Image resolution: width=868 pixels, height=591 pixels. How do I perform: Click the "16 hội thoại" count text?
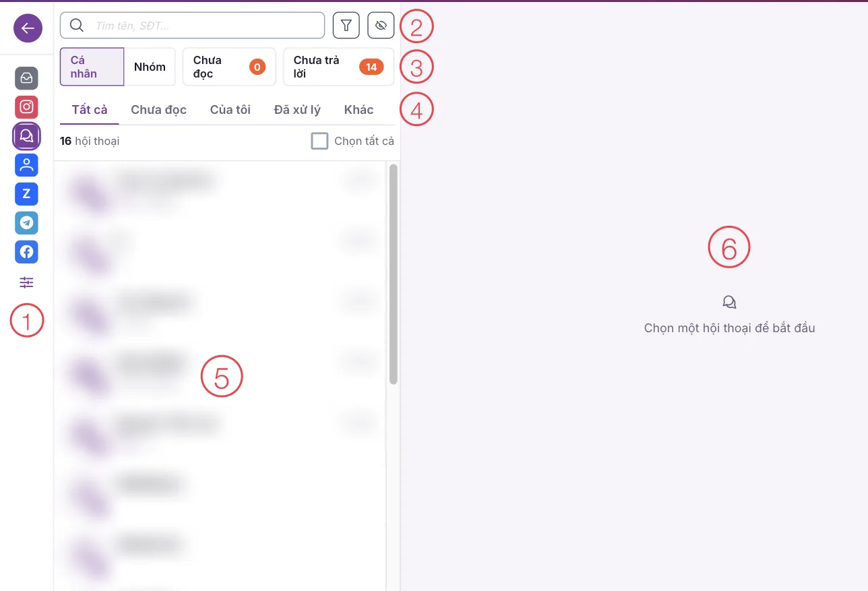[x=90, y=141]
